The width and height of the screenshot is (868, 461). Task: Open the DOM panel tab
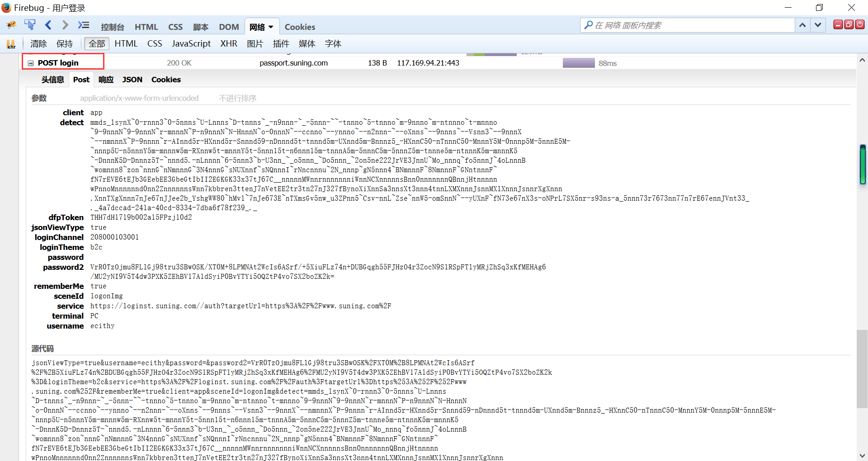(229, 27)
